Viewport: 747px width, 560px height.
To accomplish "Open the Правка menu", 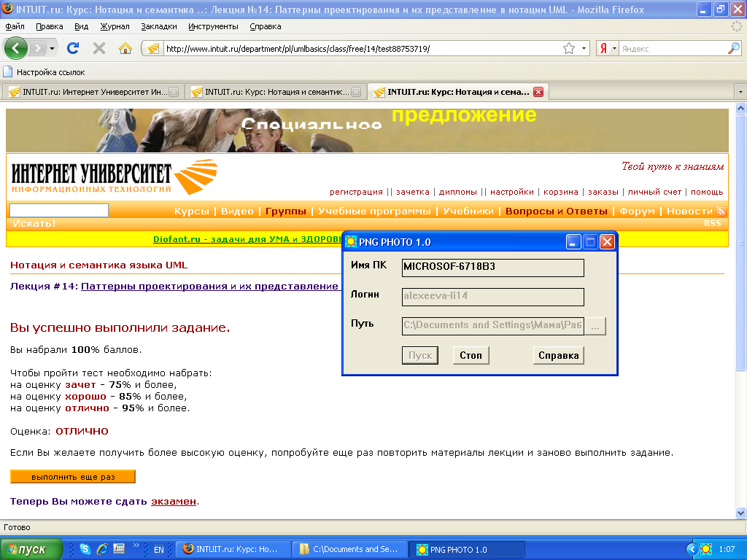I will click(x=50, y=27).
